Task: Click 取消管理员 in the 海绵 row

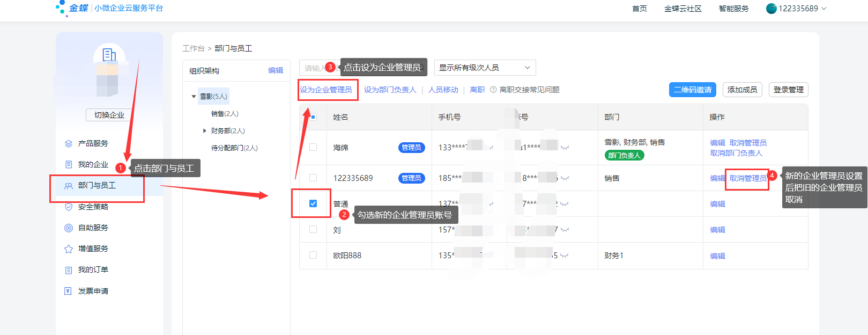Action: [748, 143]
